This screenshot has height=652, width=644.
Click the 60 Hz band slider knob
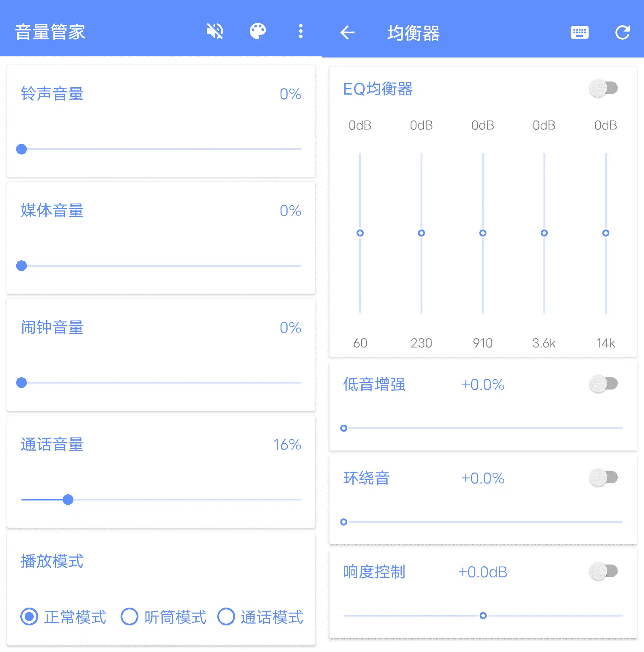[x=360, y=233]
